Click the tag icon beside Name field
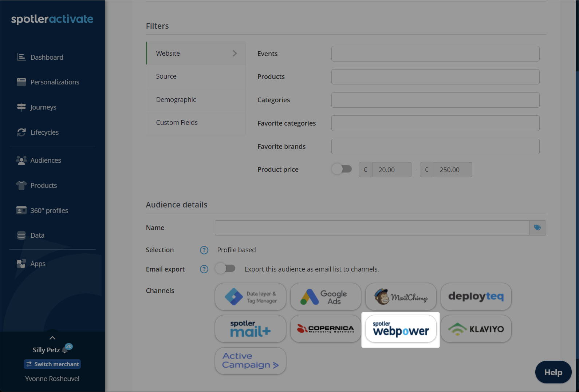This screenshot has width=579, height=392. pos(537,228)
